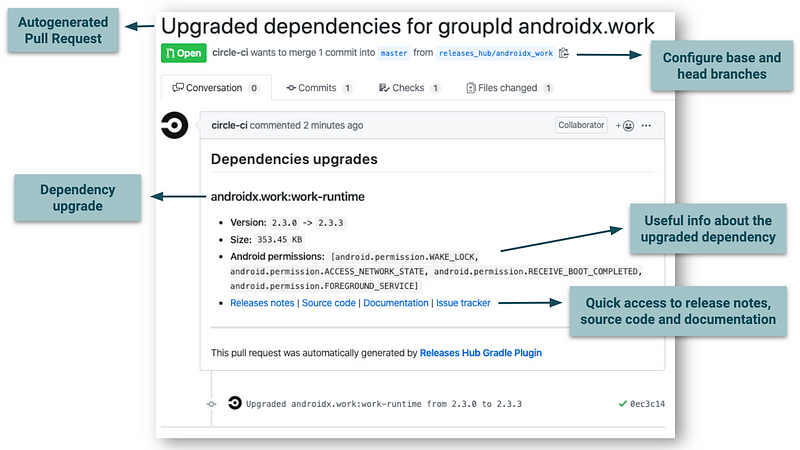The height and width of the screenshot is (450, 800).
Task: Click the 'Dependencies upgrades' heading
Action: (x=294, y=159)
